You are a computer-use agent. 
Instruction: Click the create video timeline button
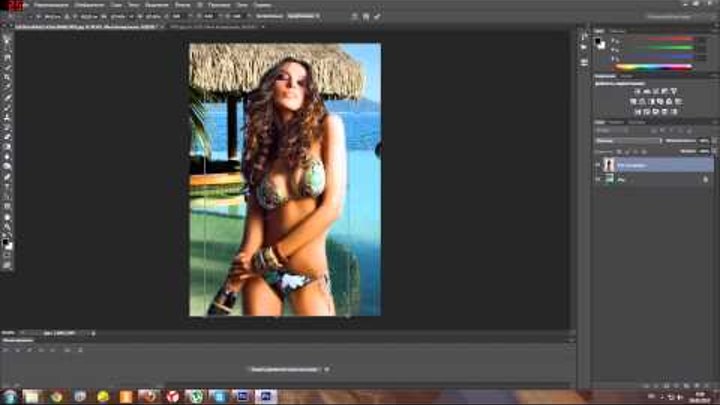(x=290, y=369)
